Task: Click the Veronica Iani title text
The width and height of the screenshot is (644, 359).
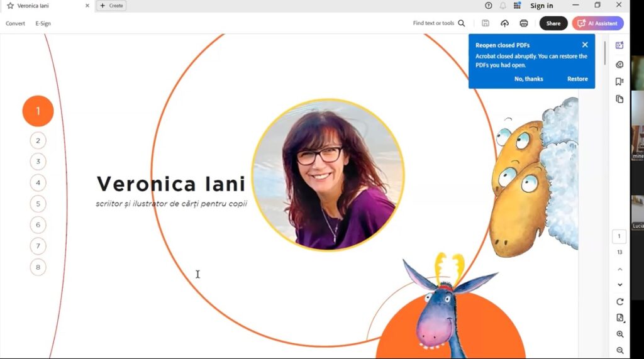Action: pos(171,184)
